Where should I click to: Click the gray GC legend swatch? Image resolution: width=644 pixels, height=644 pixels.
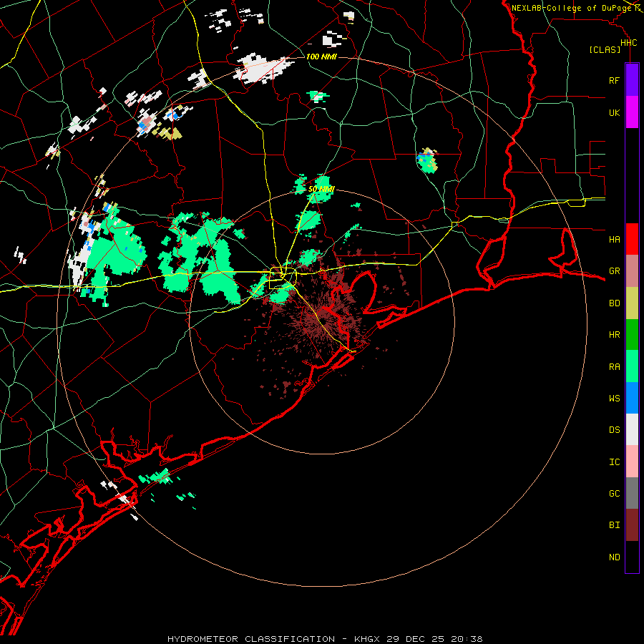tap(632, 493)
